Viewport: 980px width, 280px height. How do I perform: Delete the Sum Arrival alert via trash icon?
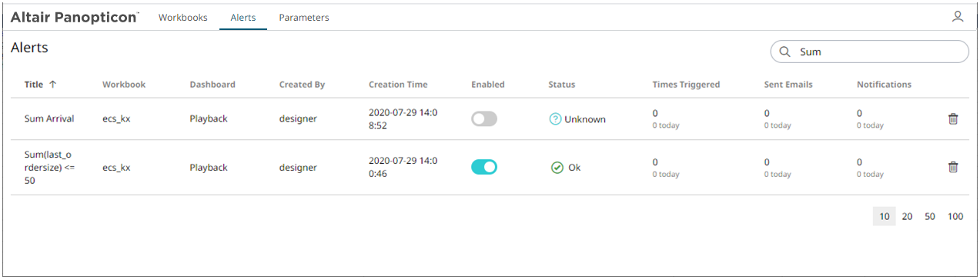pyautogui.click(x=952, y=119)
